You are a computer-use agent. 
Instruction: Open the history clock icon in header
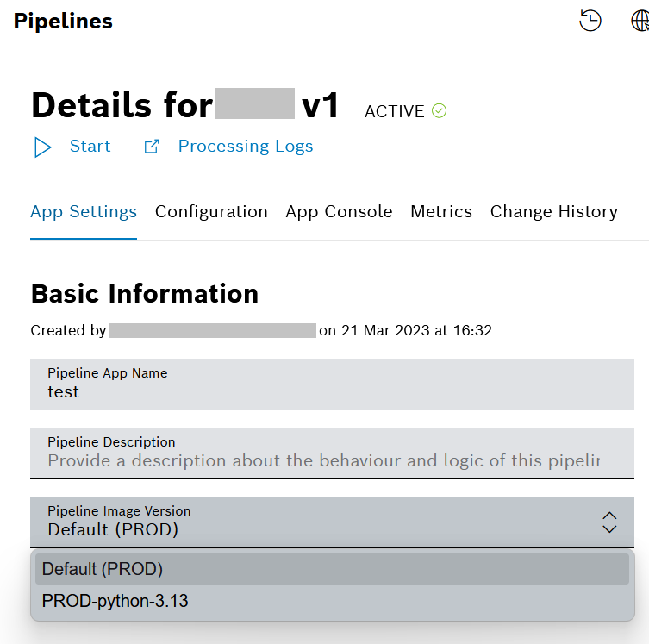click(590, 22)
